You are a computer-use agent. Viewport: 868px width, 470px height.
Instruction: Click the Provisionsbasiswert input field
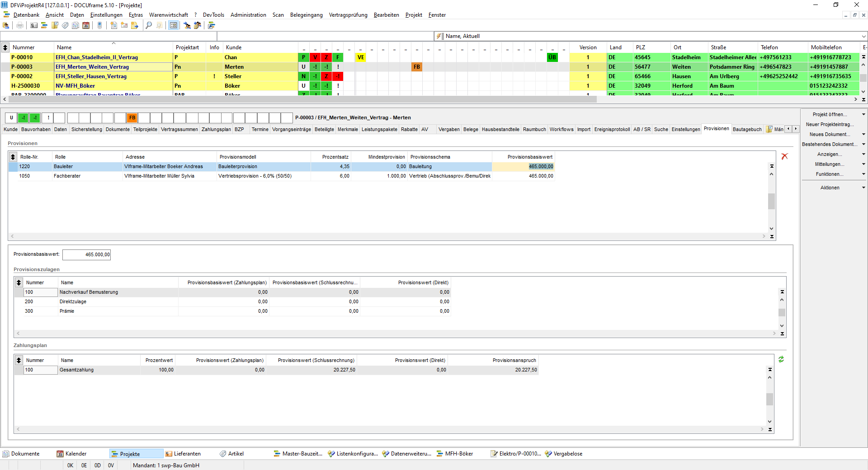[x=86, y=254]
